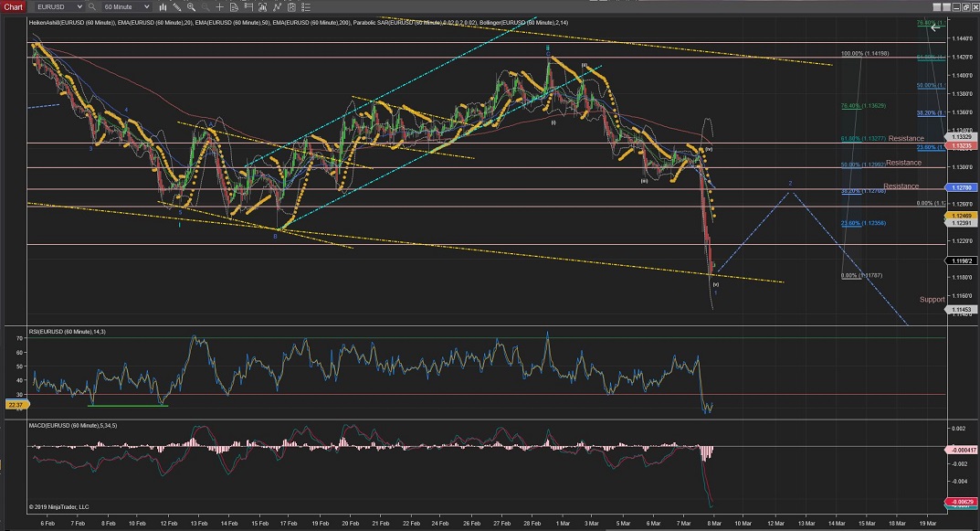The image size is (980, 531).
Task: Select the RSI(EURUSD (60 Minute),14,3) panel label
Action: [67, 332]
